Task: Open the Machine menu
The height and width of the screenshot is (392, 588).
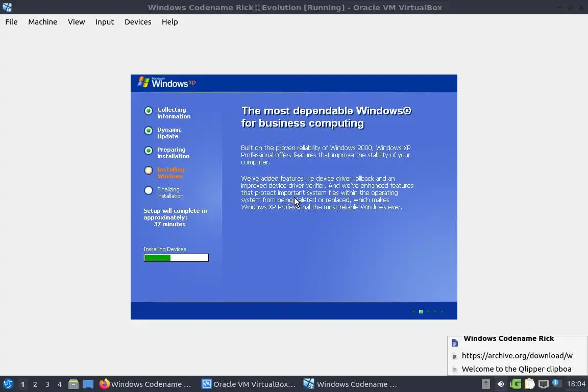Action: pos(43,22)
